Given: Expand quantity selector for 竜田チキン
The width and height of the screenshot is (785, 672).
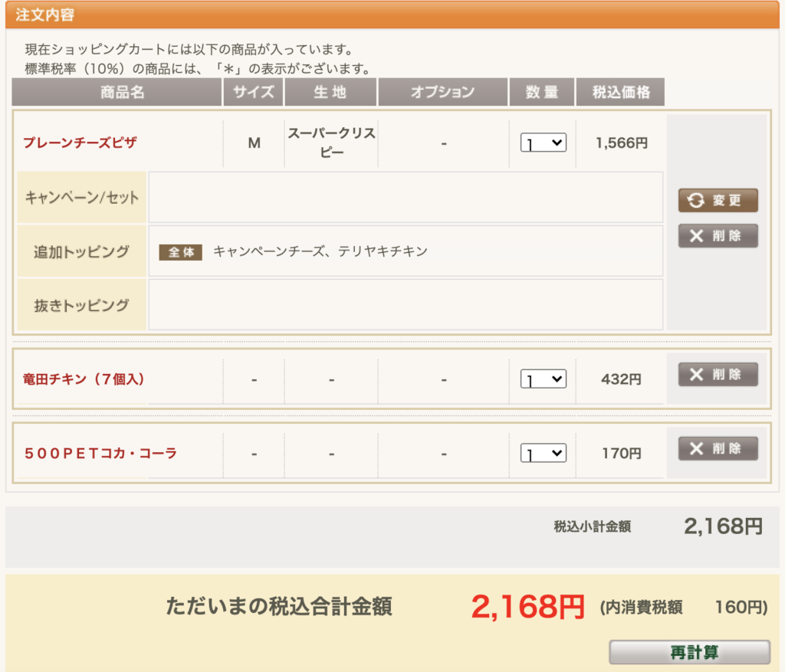Looking at the screenshot, I should (543, 379).
